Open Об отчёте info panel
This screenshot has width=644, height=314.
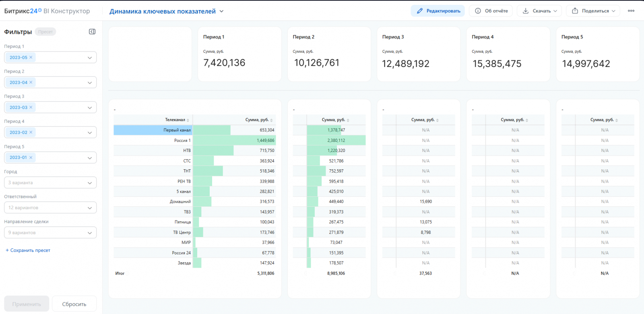[x=491, y=11]
